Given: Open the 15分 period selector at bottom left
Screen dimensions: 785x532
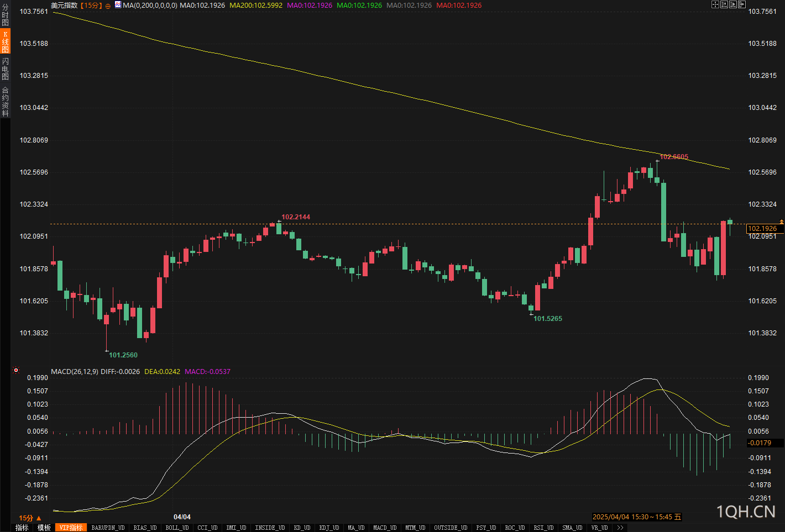Looking at the screenshot, I should [30, 518].
